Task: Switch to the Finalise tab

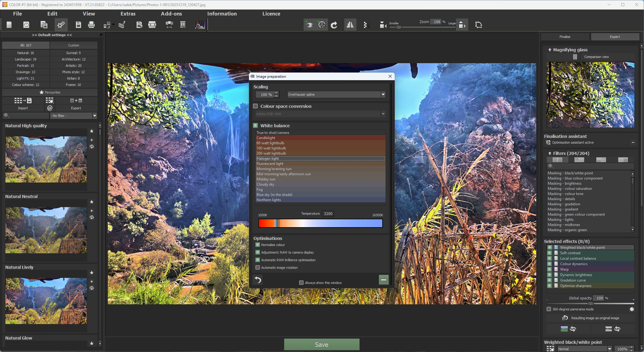Action: pos(565,37)
